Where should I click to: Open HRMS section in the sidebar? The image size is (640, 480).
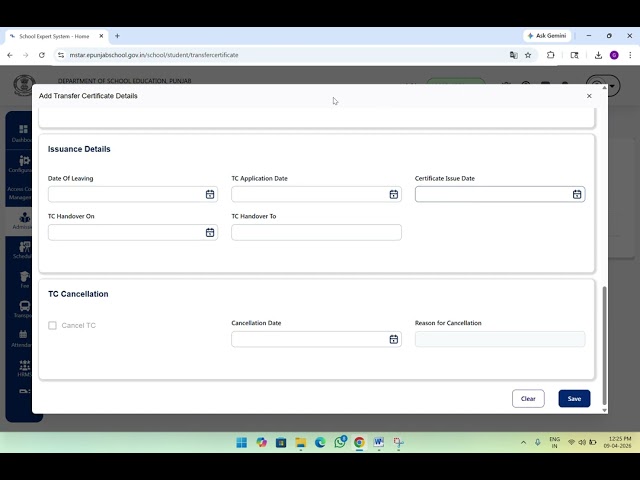coord(24,368)
